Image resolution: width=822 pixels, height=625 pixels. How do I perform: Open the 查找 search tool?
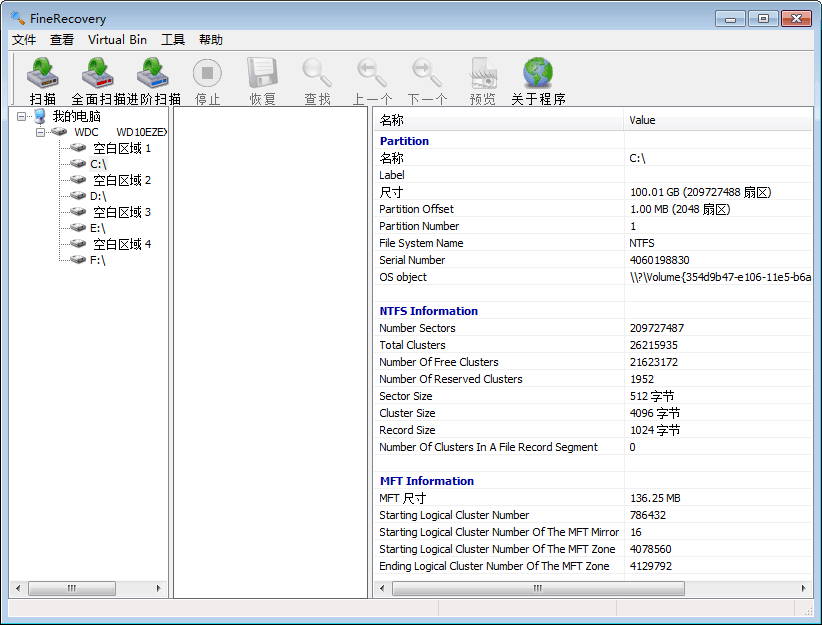tap(317, 76)
